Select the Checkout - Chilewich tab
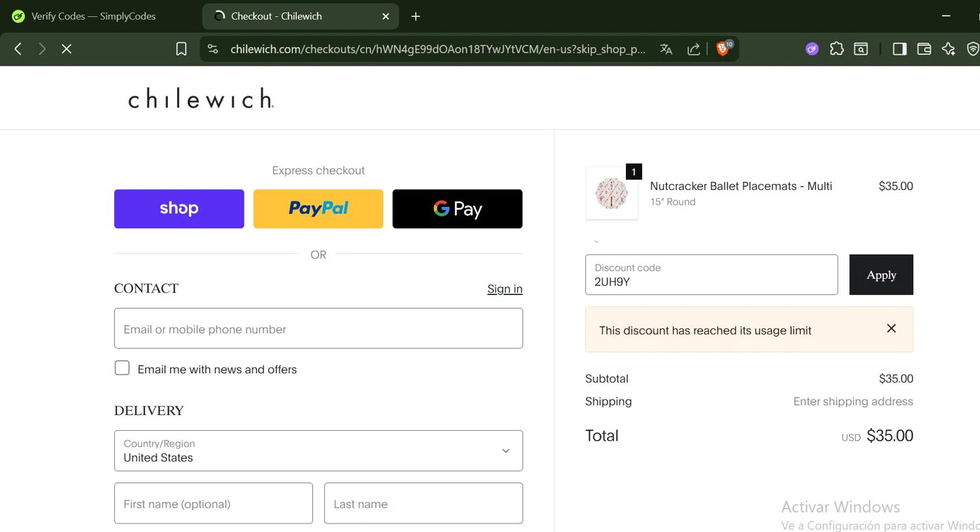Screen dimensions: 980x532 click(x=301, y=16)
